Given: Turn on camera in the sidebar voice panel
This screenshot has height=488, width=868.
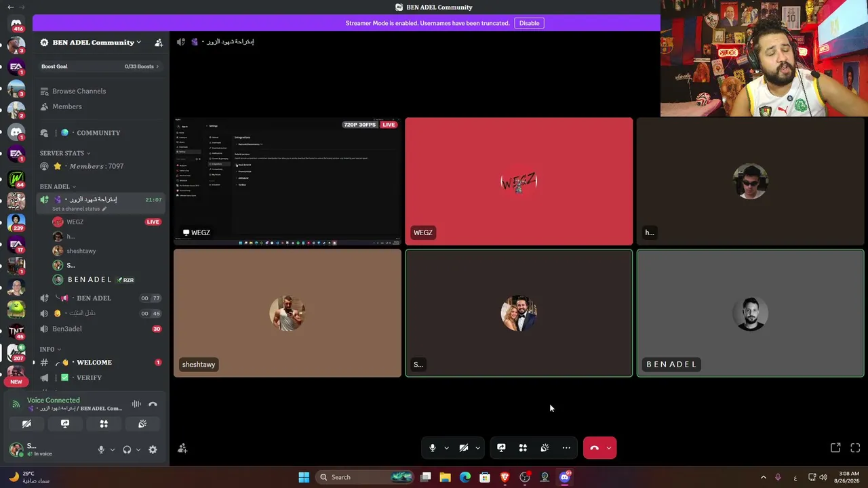Looking at the screenshot, I should pyautogui.click(x=26, y=424).
